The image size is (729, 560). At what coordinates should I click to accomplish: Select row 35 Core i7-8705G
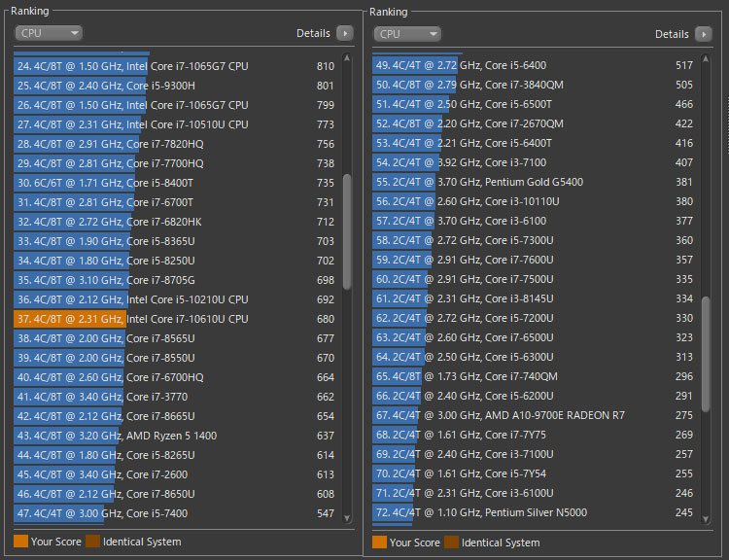point(176,280)
